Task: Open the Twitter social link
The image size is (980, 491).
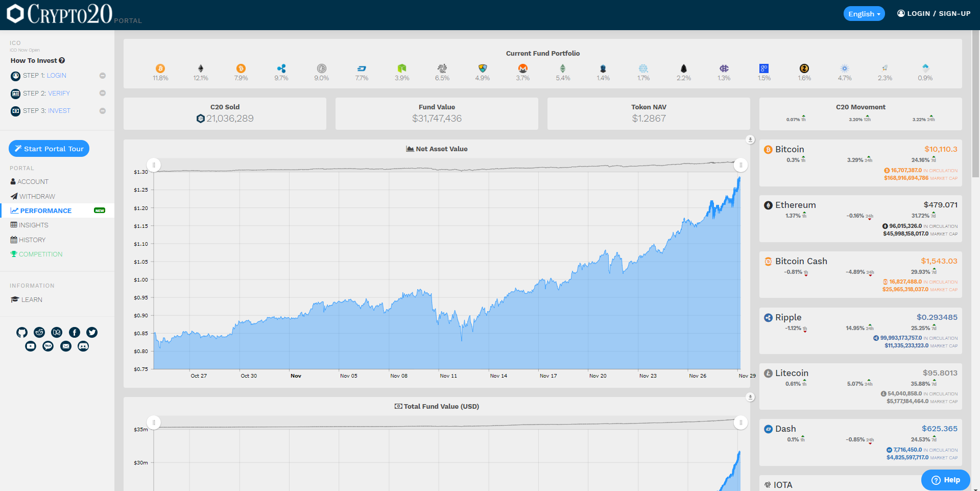Action: [x=92, y=333]
